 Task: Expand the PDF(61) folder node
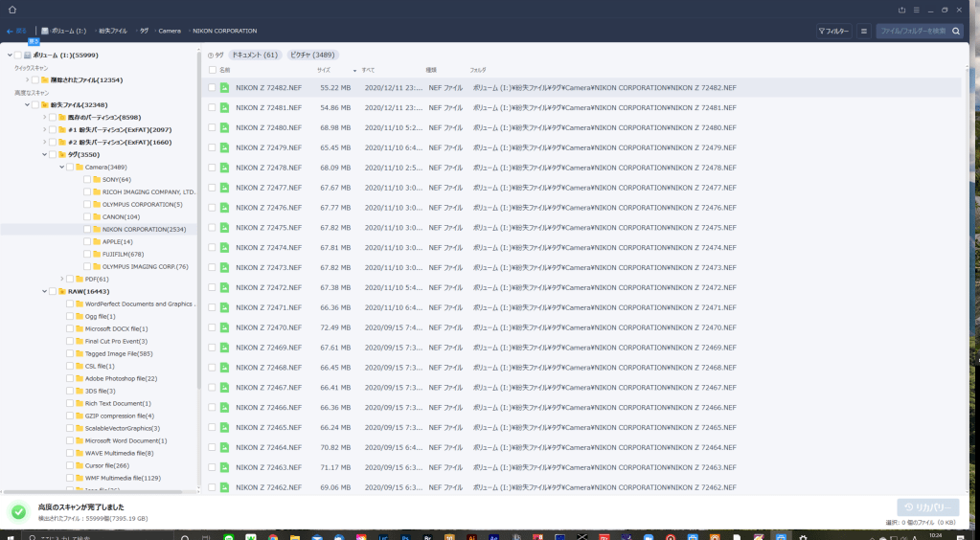(x=61, y=279)
